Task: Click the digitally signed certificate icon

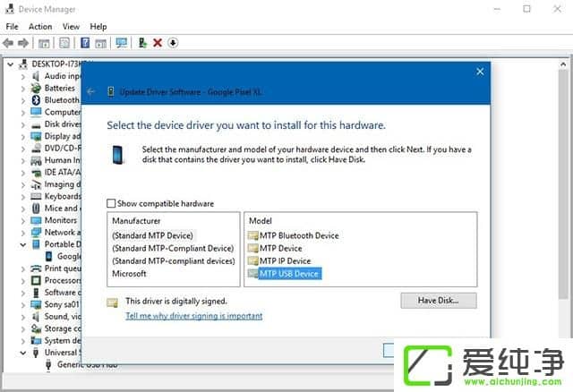Action: pyautogui.click(x=112, y=303)
